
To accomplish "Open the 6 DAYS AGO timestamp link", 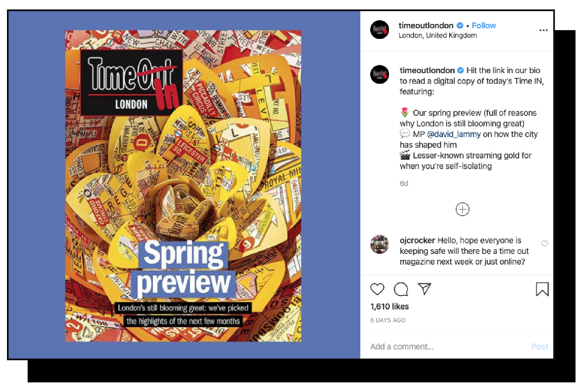I will coord(388,320).
